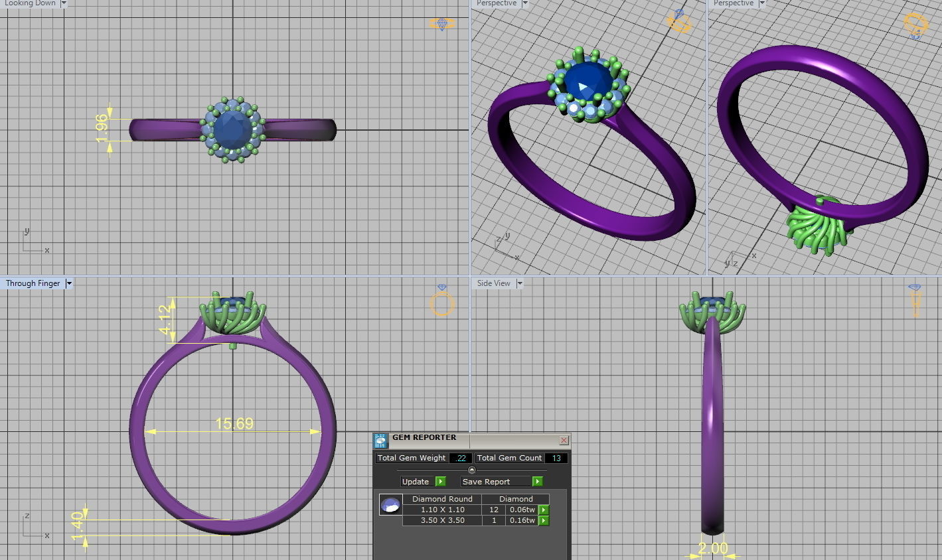
Task: Click the Diamond material header cell
Action: click(516, 499)
